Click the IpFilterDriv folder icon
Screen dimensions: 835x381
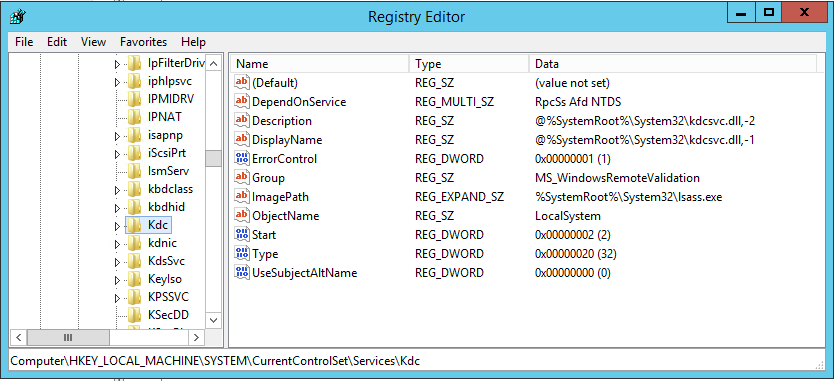pyautogui.click(x=135, y=63)
